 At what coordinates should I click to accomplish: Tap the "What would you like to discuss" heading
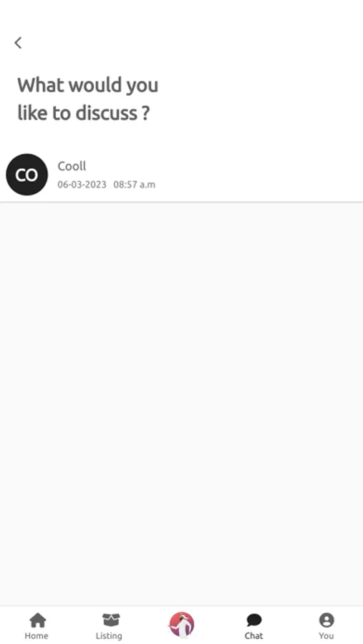point(87,99)
